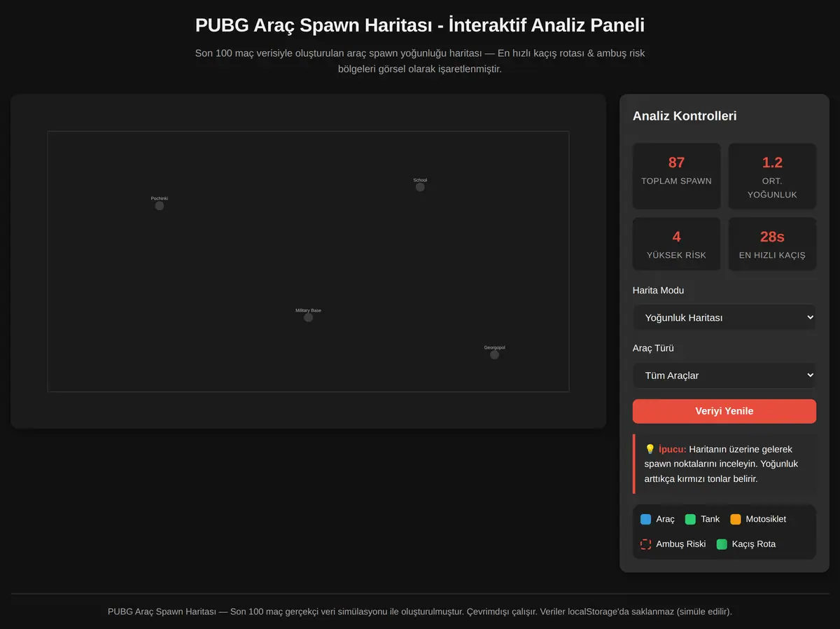Click the Pochinki map marker
The width and height of the screenshot is (840, 629).
160,206
